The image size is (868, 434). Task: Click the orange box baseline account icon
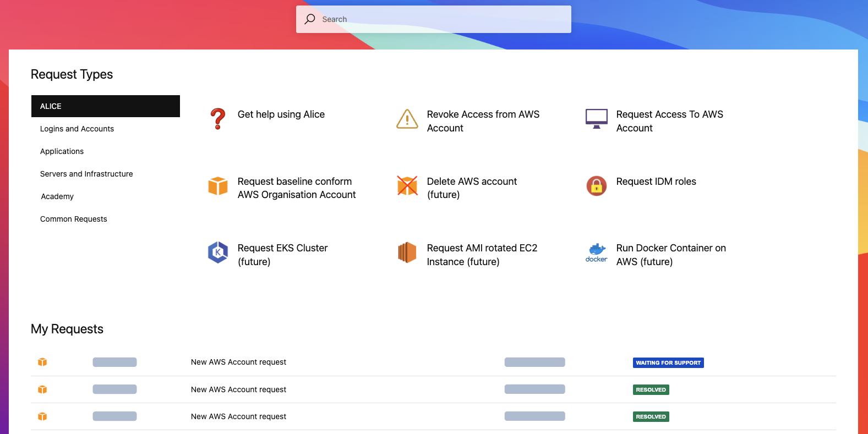tap(218, 186)
